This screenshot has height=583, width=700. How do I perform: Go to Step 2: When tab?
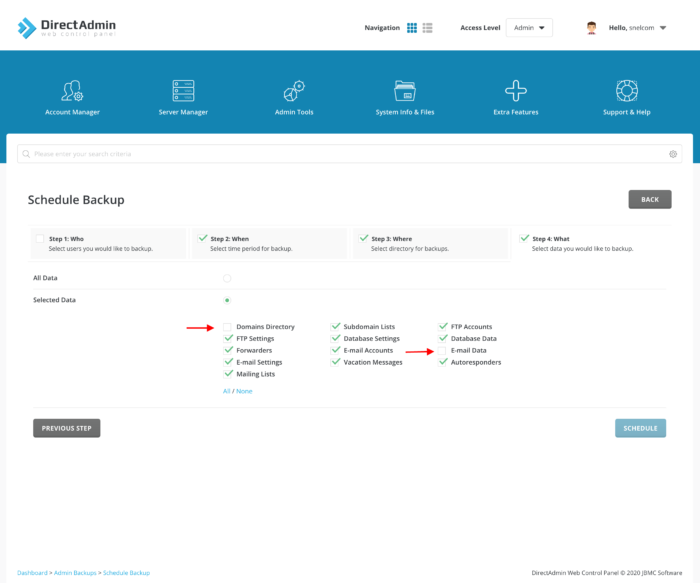[x=269, y=243]
